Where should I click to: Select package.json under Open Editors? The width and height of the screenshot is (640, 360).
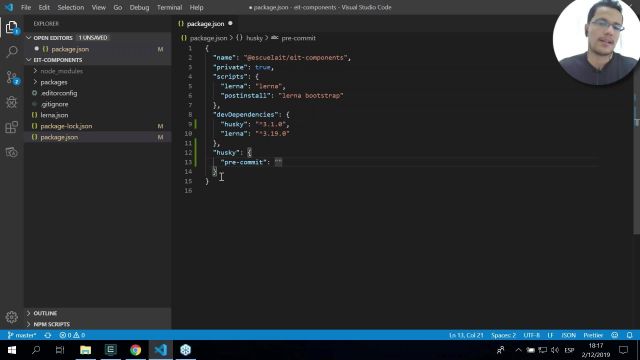[x=70, y=49]
